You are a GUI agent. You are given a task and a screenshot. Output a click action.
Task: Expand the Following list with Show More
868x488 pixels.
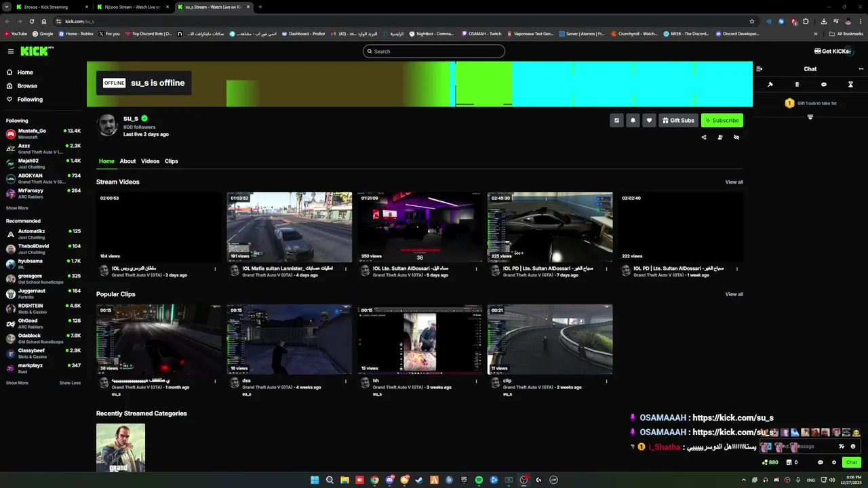click(17, 208)
